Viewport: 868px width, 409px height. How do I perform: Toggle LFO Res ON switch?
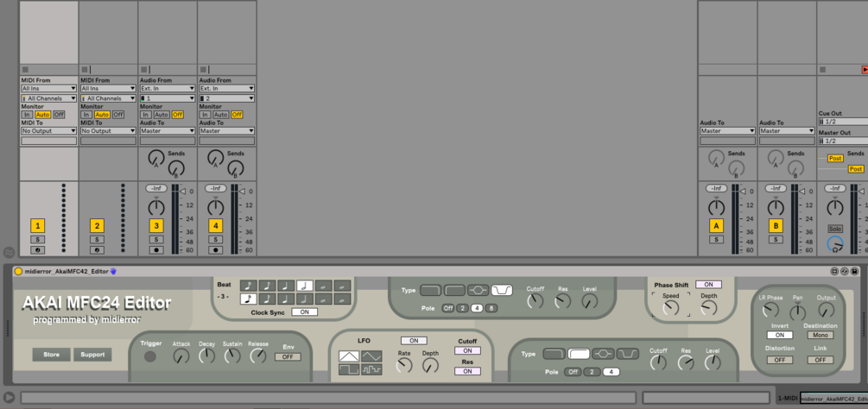(468, 371)
